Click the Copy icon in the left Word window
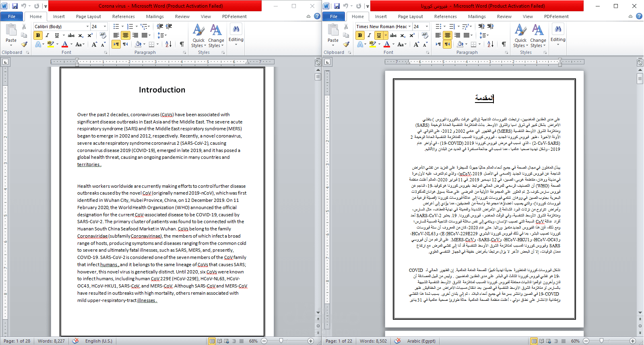This screenshot has width=644, height=345. tap(24, 35)
